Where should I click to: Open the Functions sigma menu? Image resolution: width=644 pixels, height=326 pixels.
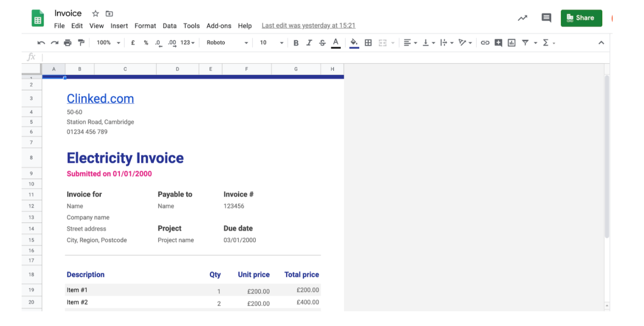(546, 43)
